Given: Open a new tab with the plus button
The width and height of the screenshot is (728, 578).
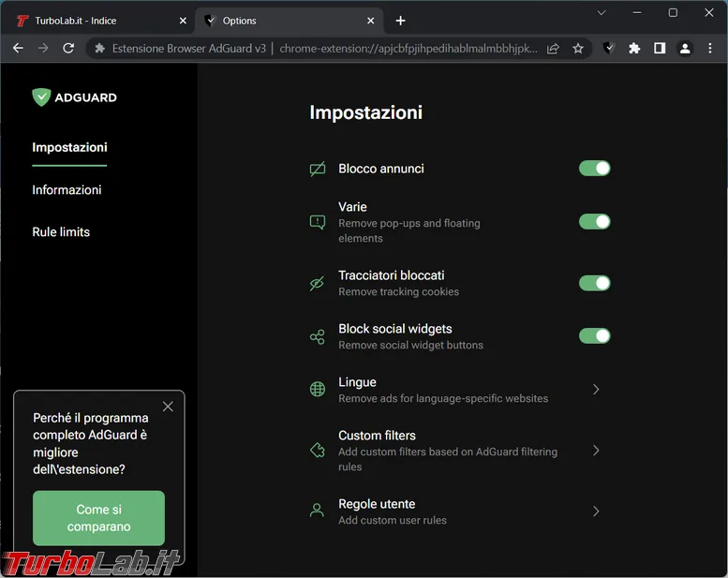Looking at the screenshot, I should 400,21.
